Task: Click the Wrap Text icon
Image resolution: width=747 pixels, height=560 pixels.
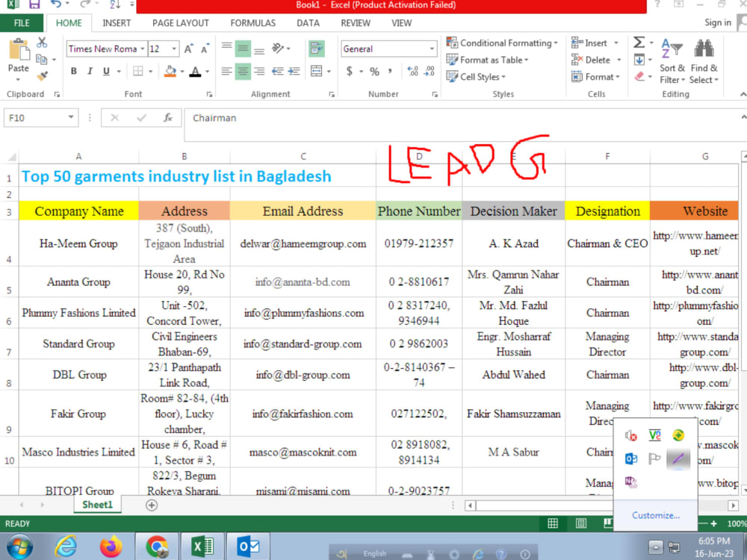Action: tap(316, 48)
